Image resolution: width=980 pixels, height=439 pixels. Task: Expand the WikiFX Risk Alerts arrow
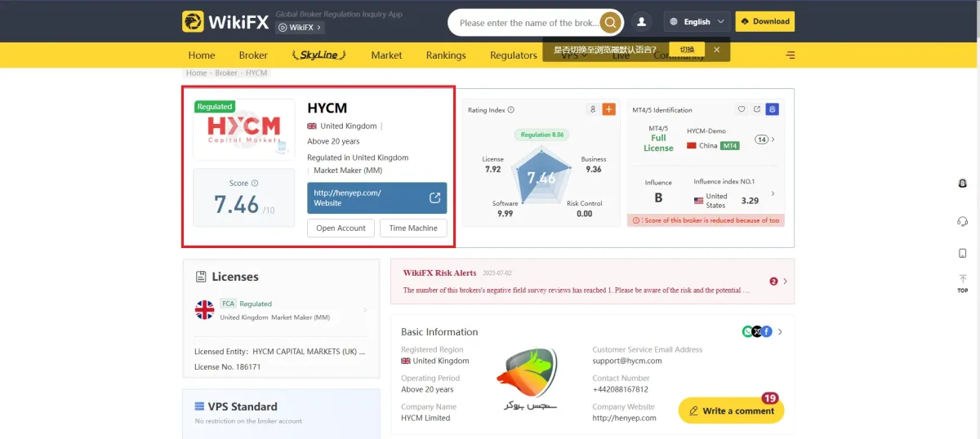[785, 282]
